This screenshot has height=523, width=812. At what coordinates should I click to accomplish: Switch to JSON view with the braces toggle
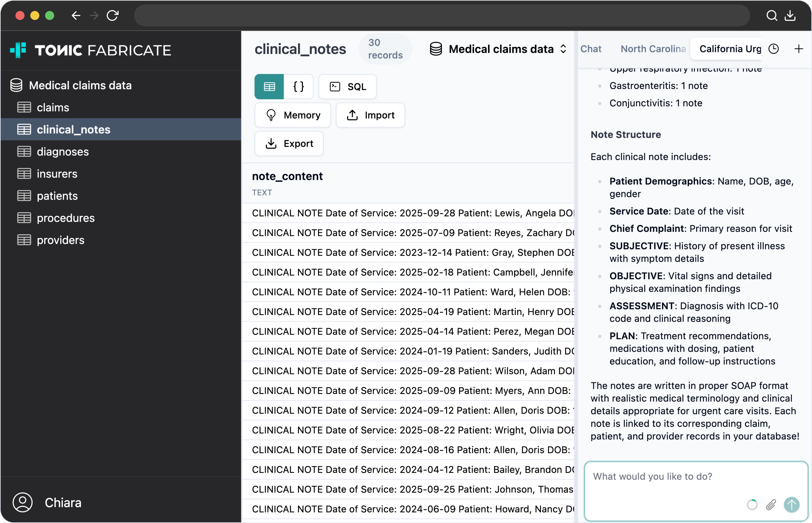(x=298, y=87)
